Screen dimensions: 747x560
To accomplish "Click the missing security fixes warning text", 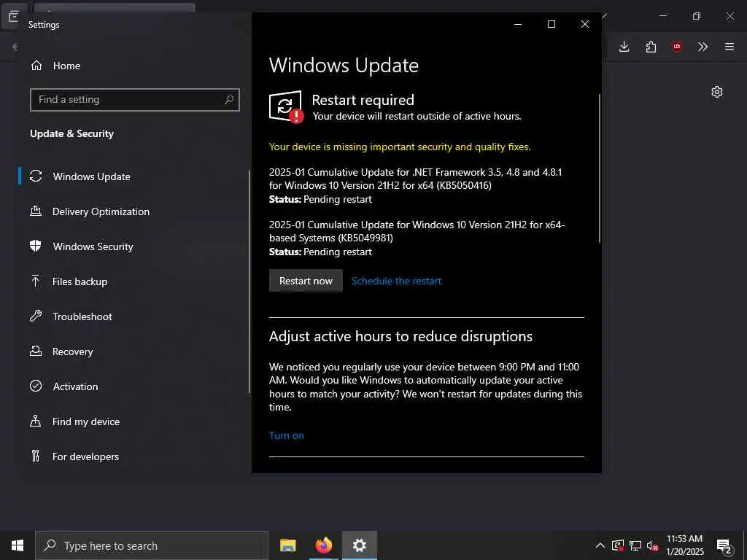I will point(400,147).
